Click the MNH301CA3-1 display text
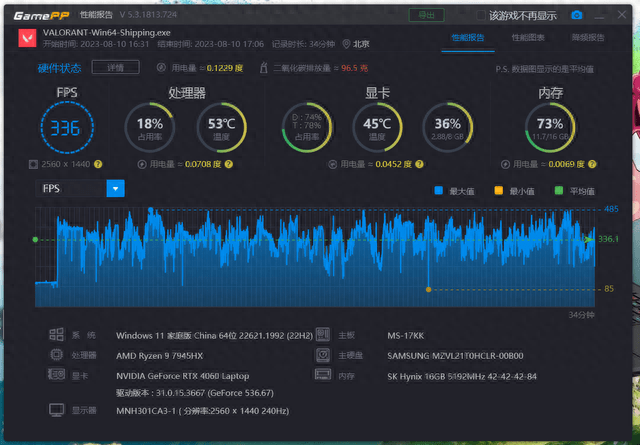Image resolution: width=640 pixels, height=445 pixels. pyautogui.click(x=202, y=411)
